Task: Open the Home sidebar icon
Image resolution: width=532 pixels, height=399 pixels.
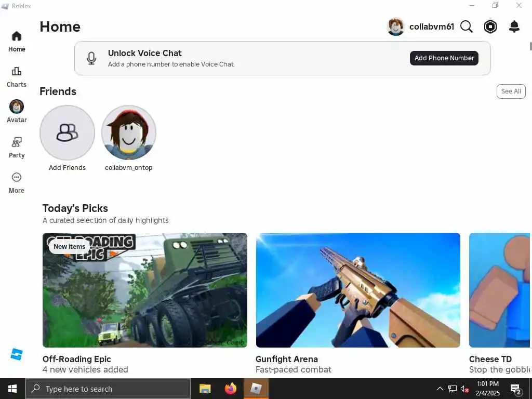Action: pos(16,36)
